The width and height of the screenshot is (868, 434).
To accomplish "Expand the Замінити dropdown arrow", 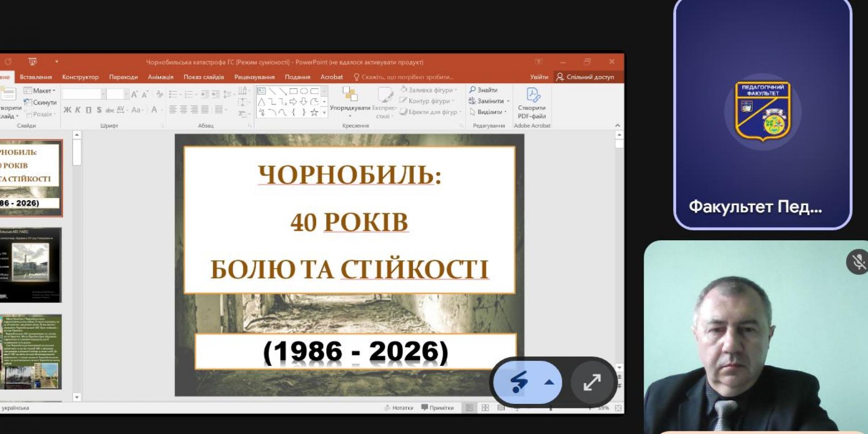I will [508, 101].
